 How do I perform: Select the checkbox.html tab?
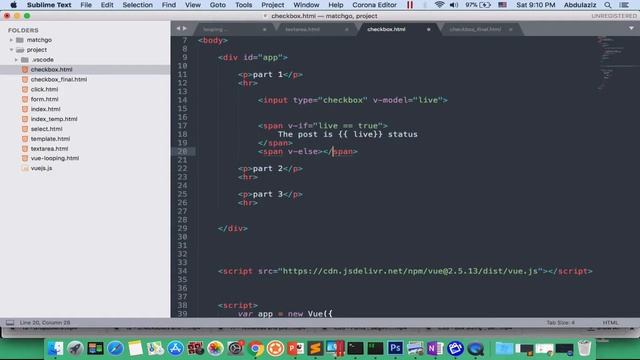(x=386, y=29)
